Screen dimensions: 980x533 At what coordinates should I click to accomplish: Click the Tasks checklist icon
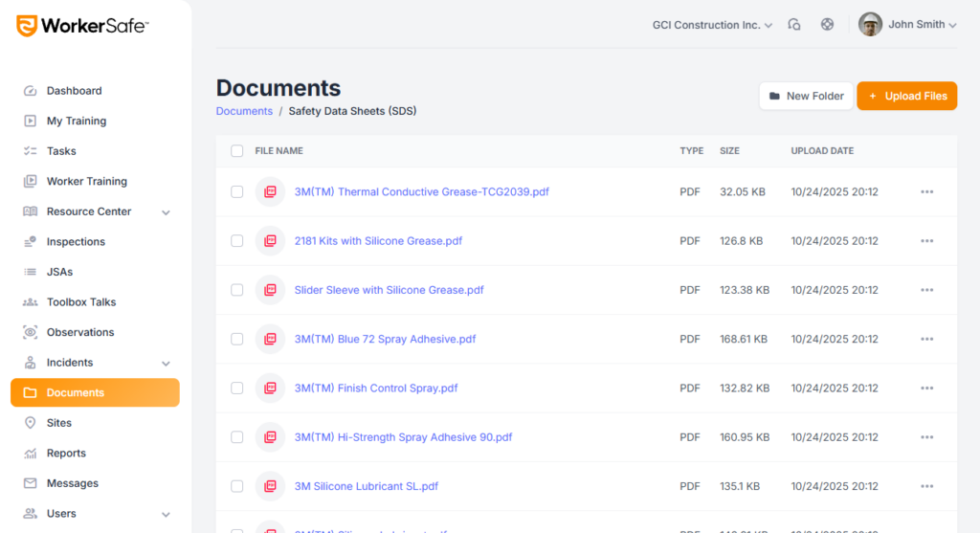point(30,150)
